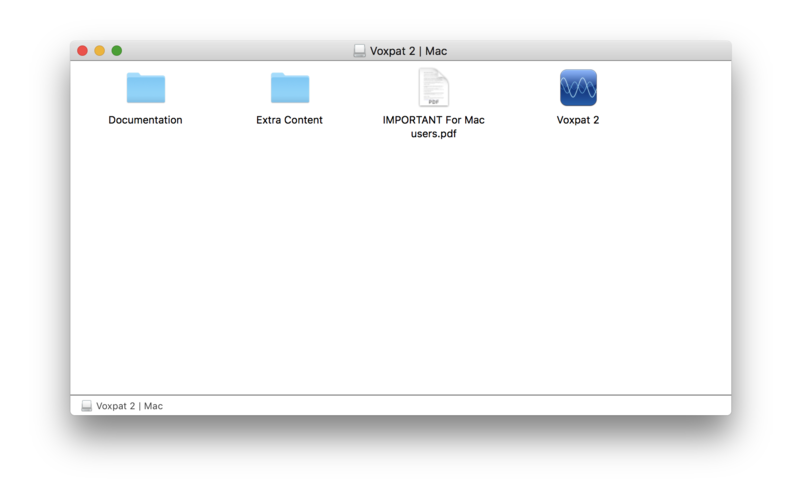Minimize the window with the yellow button
The width and height of the screenshot is (800, 495).
pyautogui.click(x=99, y=51)
